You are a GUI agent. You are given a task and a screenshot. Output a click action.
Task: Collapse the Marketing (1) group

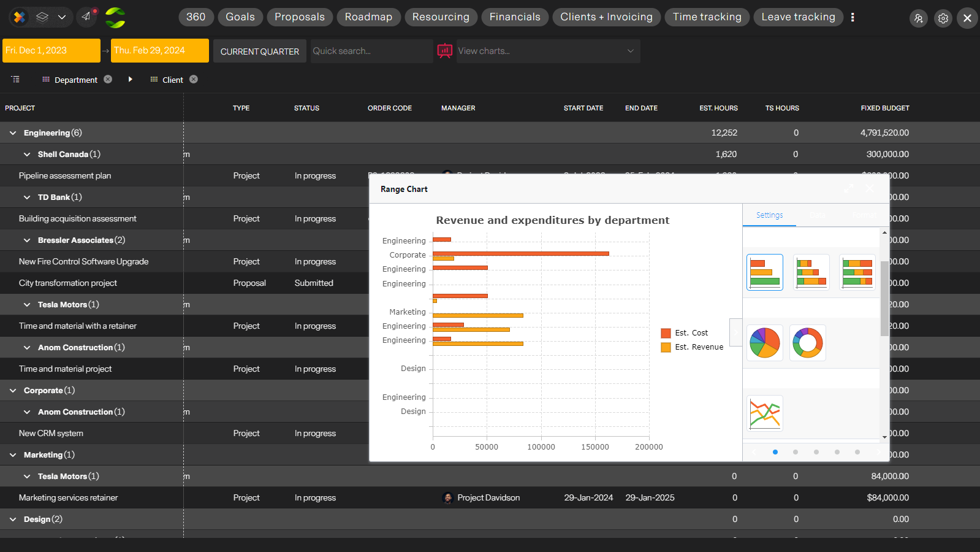[x=13, y=454]
